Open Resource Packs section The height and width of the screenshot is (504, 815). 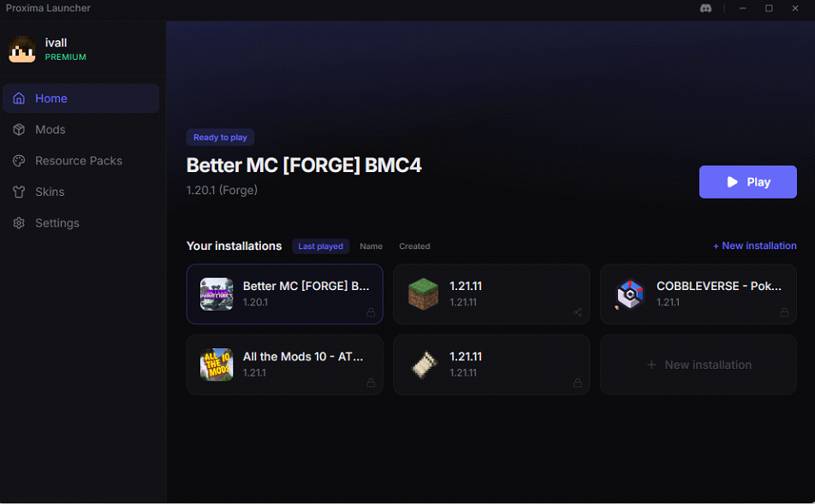pos(80,161)
